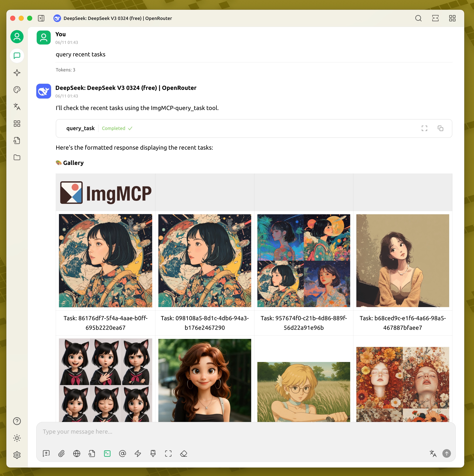The height and width of the screenshot is (476, 474).
Task: Click the search icon in the title bar
Action: click(418, 18)
